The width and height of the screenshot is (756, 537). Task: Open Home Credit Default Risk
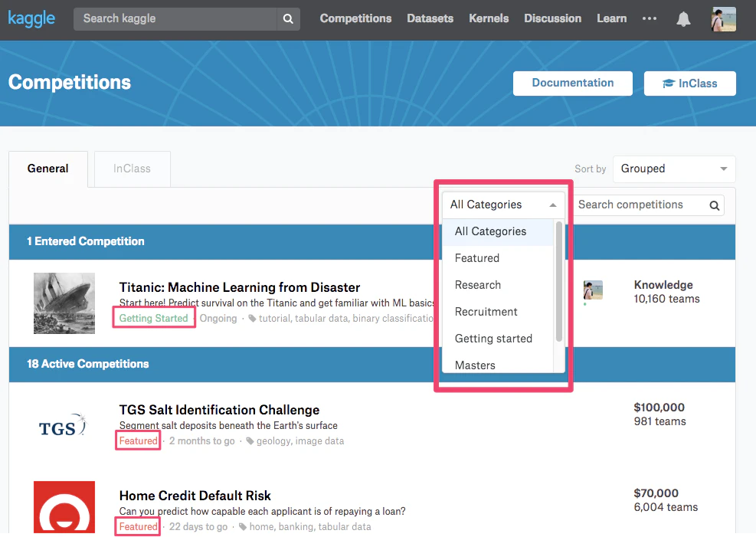pos(195,496)
